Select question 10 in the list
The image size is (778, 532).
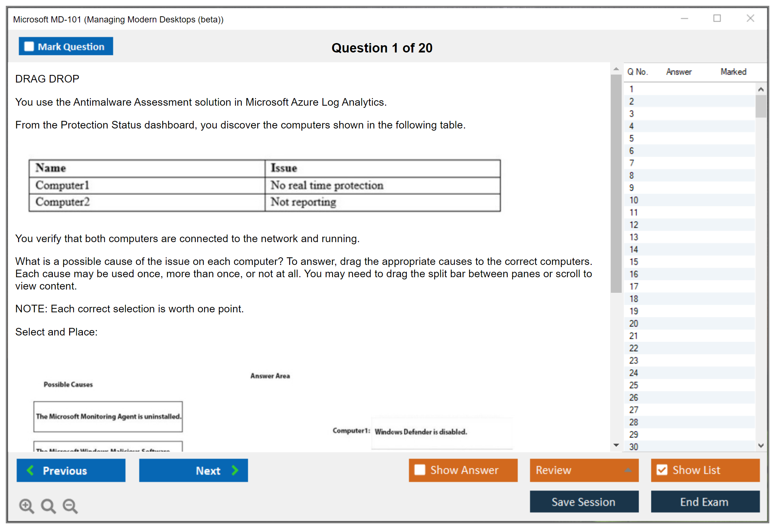(634, 200)
